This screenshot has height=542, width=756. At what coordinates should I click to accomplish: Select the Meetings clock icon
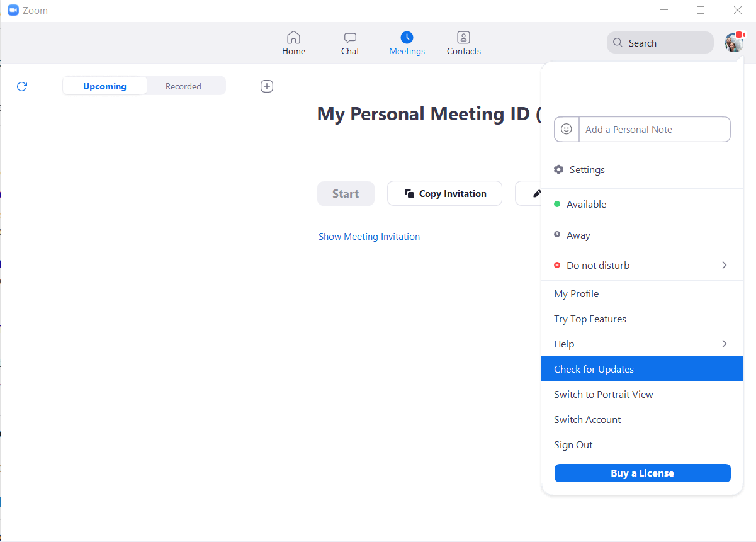point(407,37)
